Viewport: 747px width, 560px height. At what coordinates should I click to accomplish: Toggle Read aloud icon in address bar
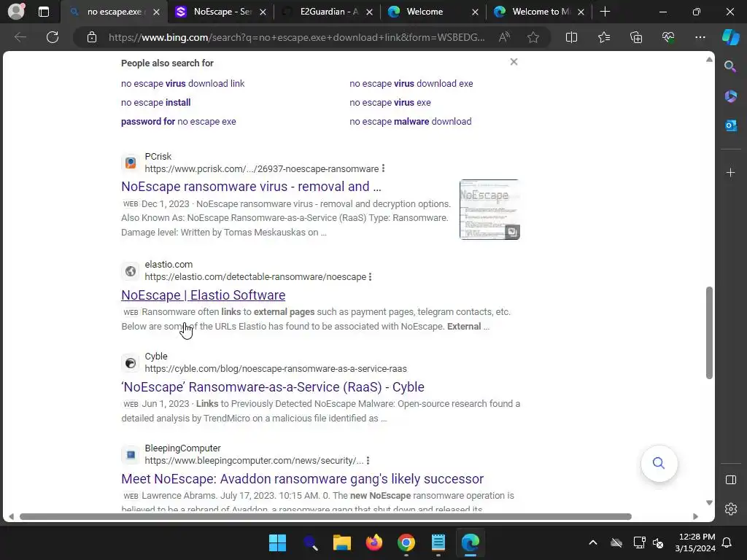504,37
